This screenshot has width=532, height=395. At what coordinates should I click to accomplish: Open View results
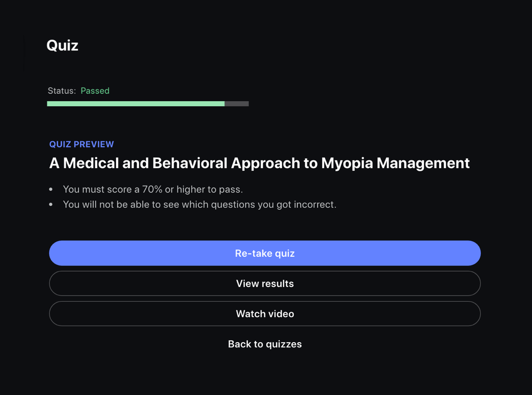pos(265,284)
